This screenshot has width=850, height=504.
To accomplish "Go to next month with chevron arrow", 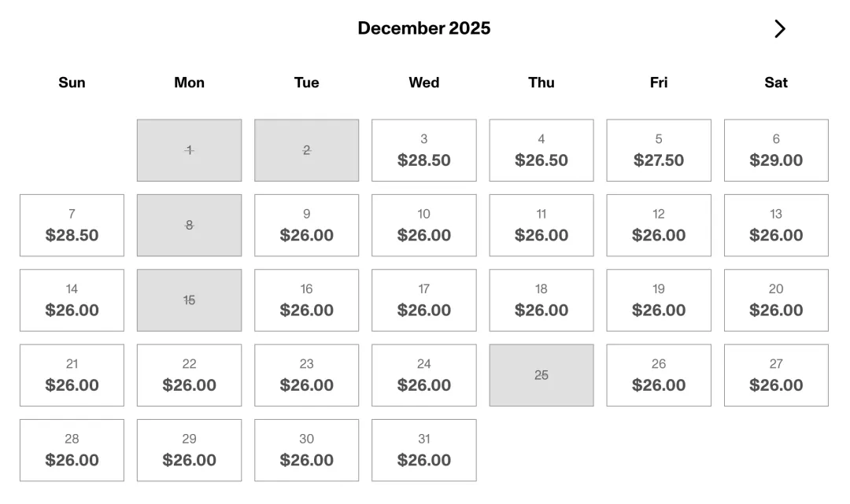I will [x=779, y=29].
